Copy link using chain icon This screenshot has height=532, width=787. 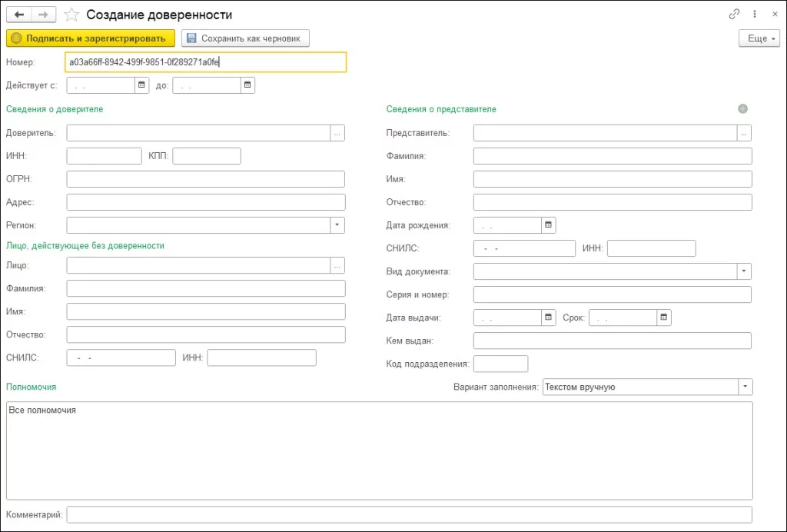(734, 15)
